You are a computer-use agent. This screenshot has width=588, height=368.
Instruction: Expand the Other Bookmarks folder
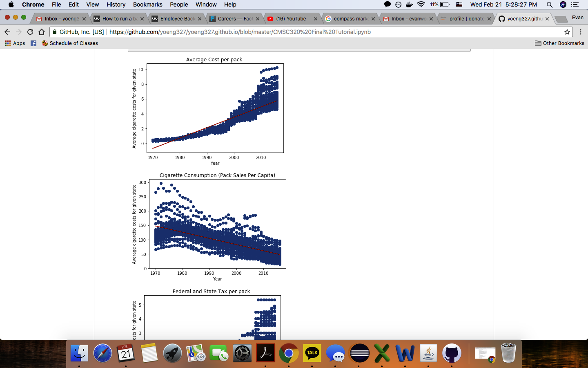(x=559, y=43)
